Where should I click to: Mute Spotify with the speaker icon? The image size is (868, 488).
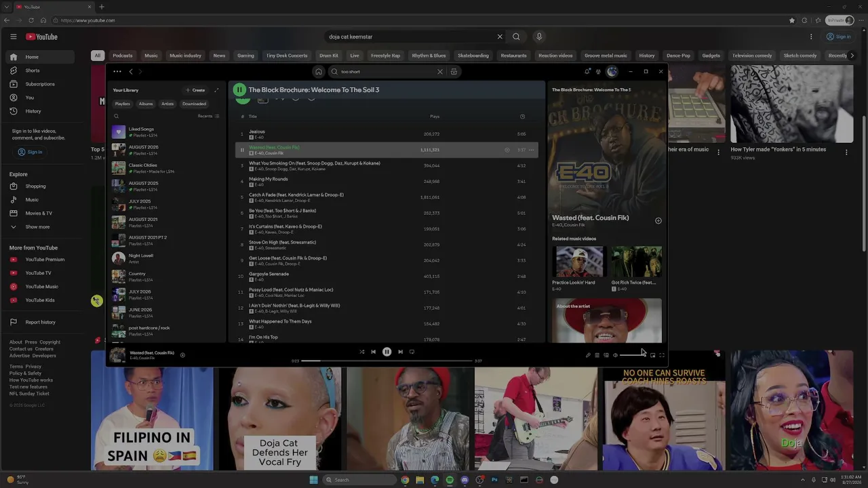coord(615,355)
